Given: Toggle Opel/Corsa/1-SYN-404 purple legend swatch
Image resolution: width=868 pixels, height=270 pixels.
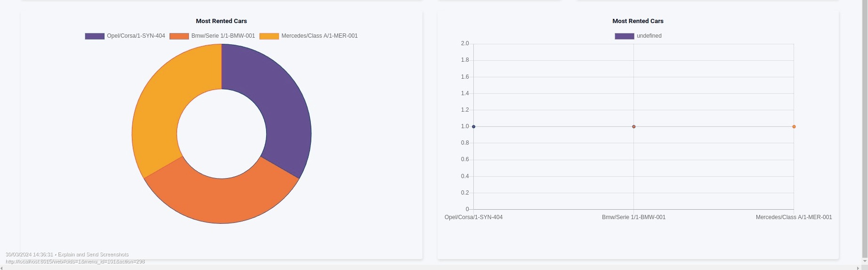Looking at the screenshot, I should click(95, 36).
